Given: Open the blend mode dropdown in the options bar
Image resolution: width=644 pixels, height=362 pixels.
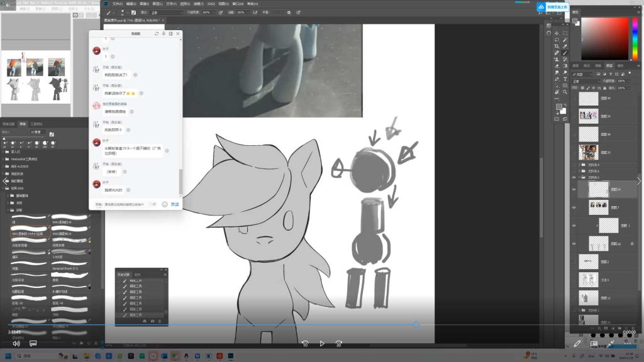Looking at the screenshot, I should [167, 13].
